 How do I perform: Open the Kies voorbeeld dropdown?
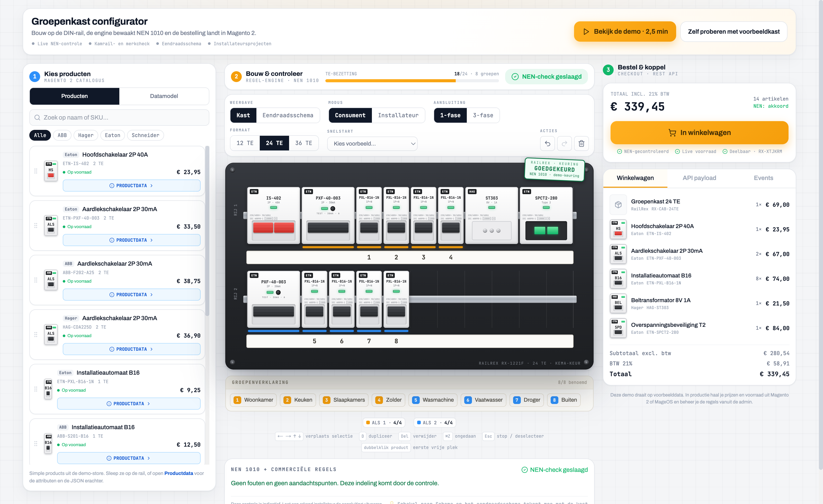coord(372,144)
